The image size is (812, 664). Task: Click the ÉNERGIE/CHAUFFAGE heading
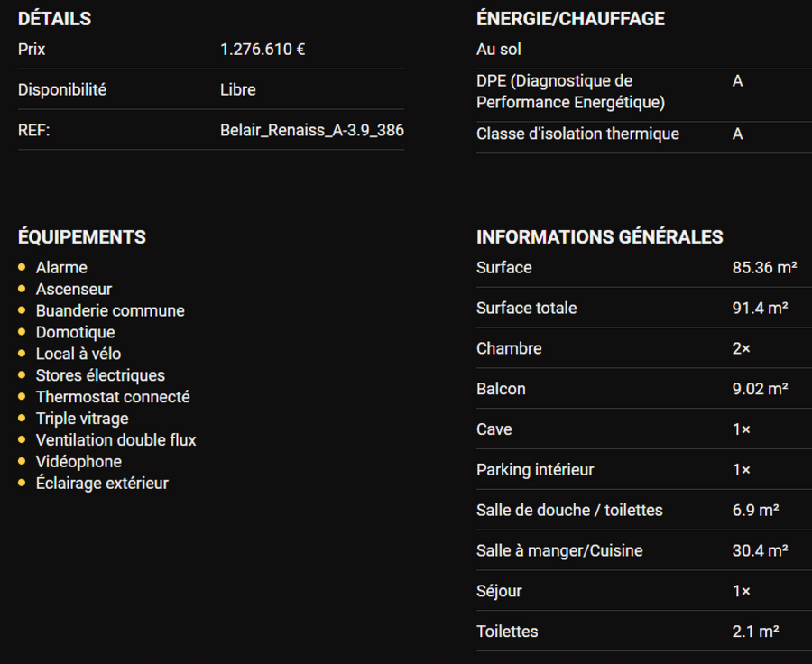(x=570, y=19)
